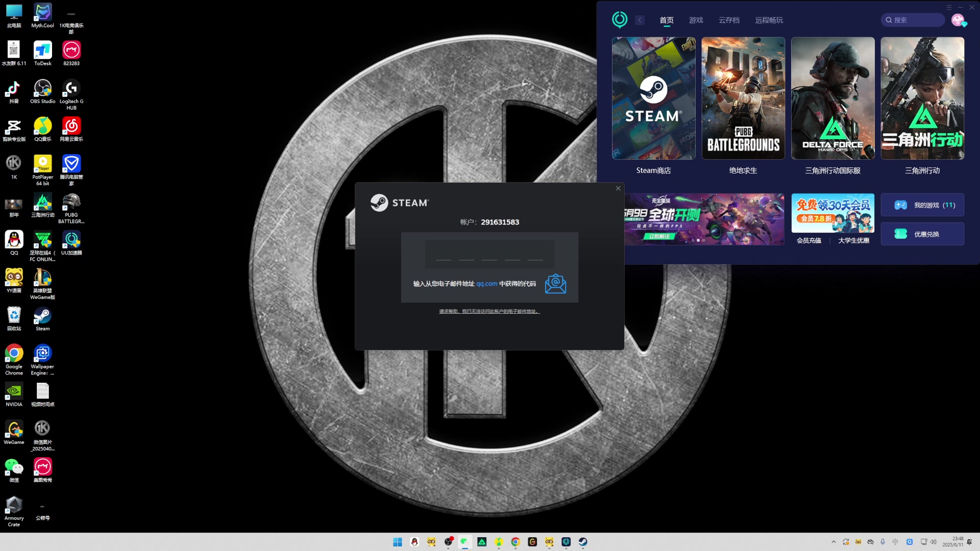Click the email envelope icon in Steam dialog
This screenshot has height=551, width=980.
click(555, 284)
